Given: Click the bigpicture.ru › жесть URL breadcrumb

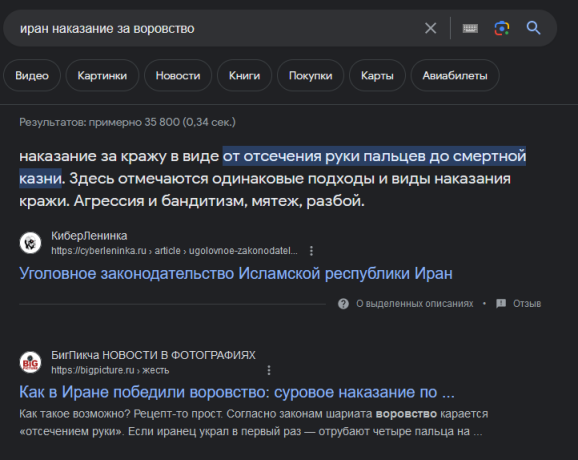Looking at the screenshot, I should point(110,370).
